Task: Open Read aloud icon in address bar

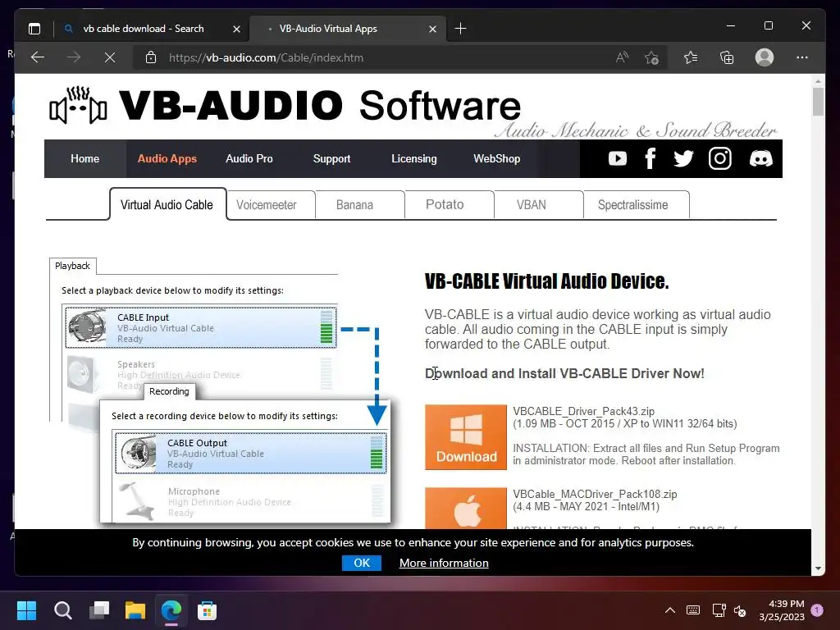Action: (x=622, y=57)
